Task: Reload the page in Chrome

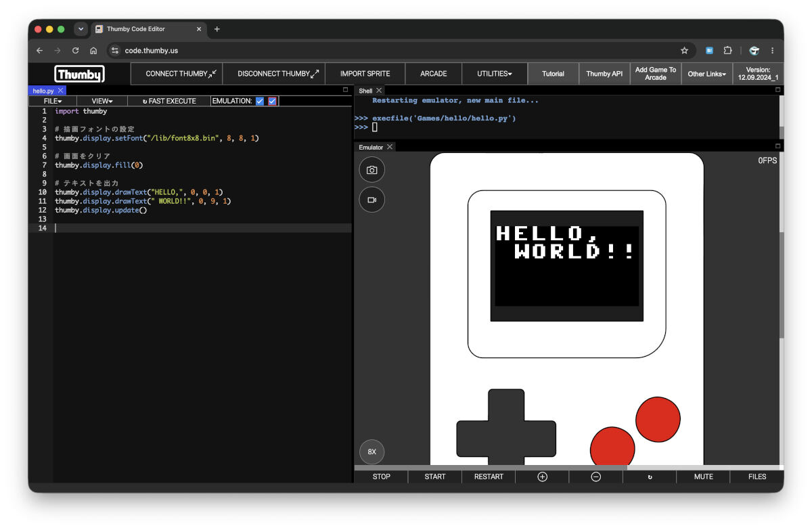Action: click(75, 50)
